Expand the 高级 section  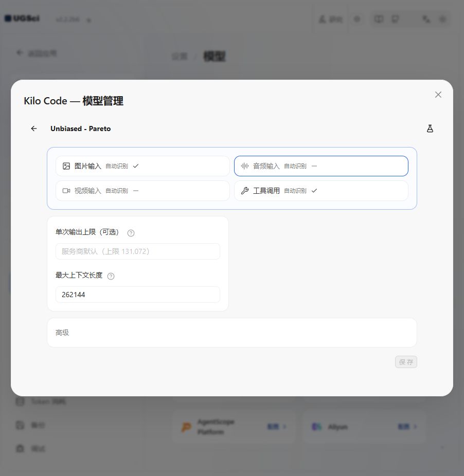[x=232, y=333]
